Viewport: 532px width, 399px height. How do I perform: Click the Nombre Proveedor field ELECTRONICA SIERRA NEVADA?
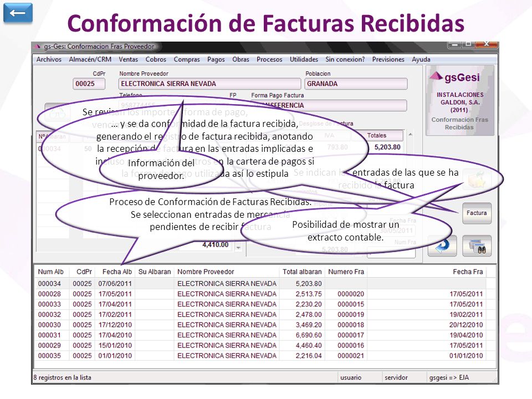209,84
